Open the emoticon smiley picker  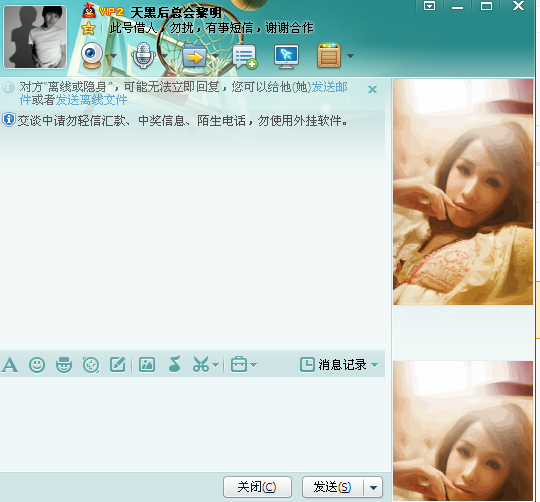pos(37,365)
